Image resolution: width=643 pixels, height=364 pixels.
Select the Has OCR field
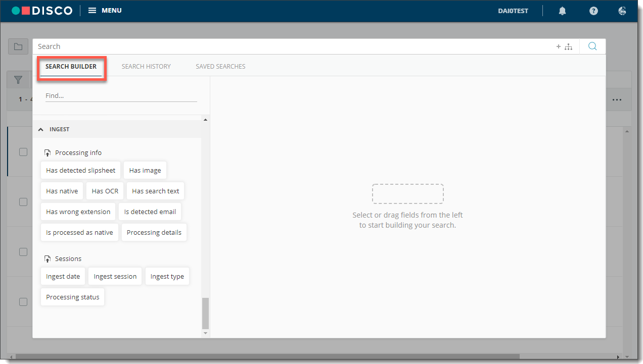tap(105, 191)
